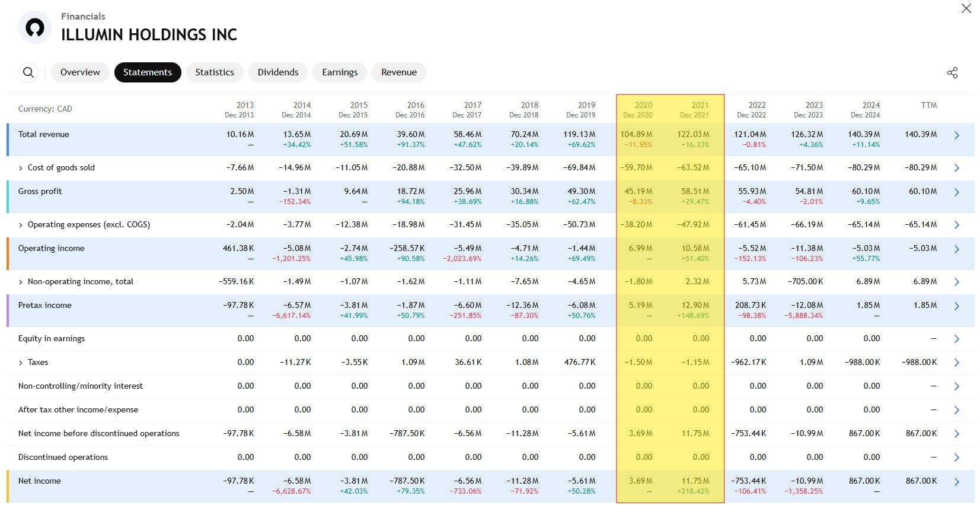Open Operating expenses row detail arrow
This screenshot has width=980, height=505.
click(x=956, y=225)
